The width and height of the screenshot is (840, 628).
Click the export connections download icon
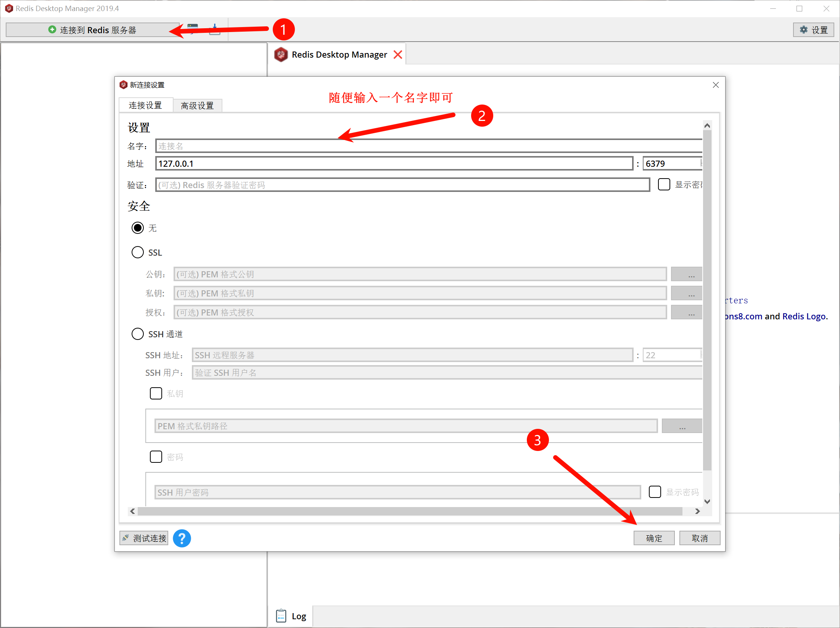(215, 30)
